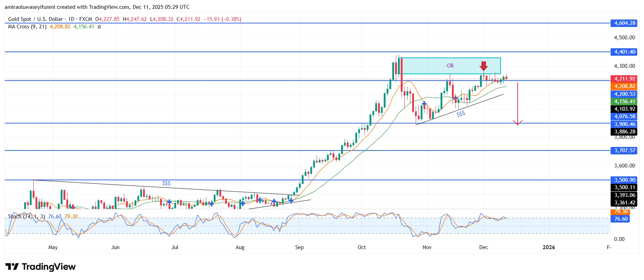Click the ø symbol in the MA Cross legend
644x280 pixels.
click(x=99, y=27)
